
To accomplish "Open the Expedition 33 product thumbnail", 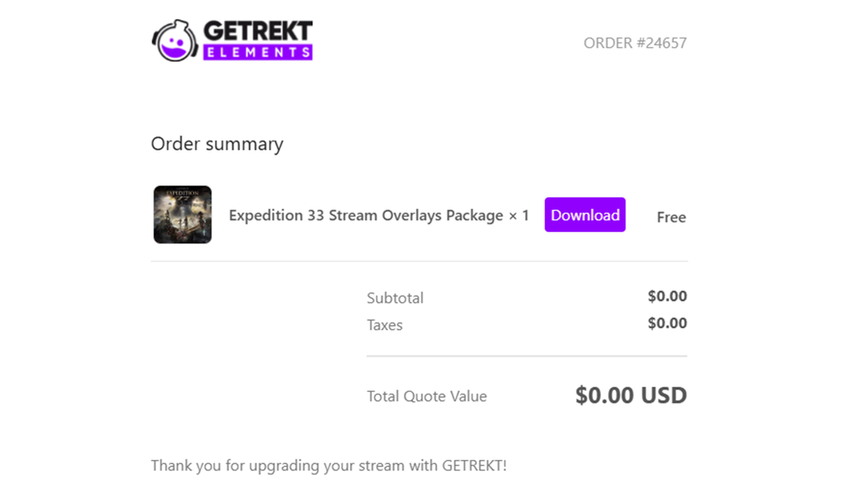I will tap(182, 215).
